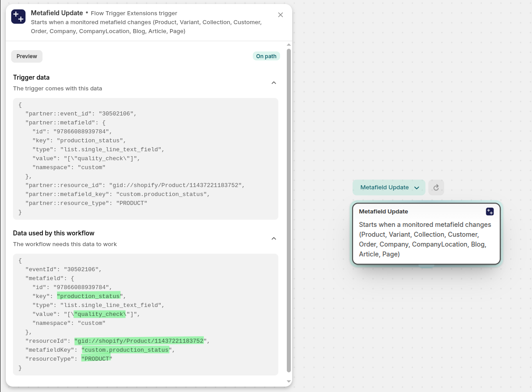The height and width of the screenshot is (392, 532).
Task: Open the Metafield Update dropdown on canvas
Action: tap(389, 187)
